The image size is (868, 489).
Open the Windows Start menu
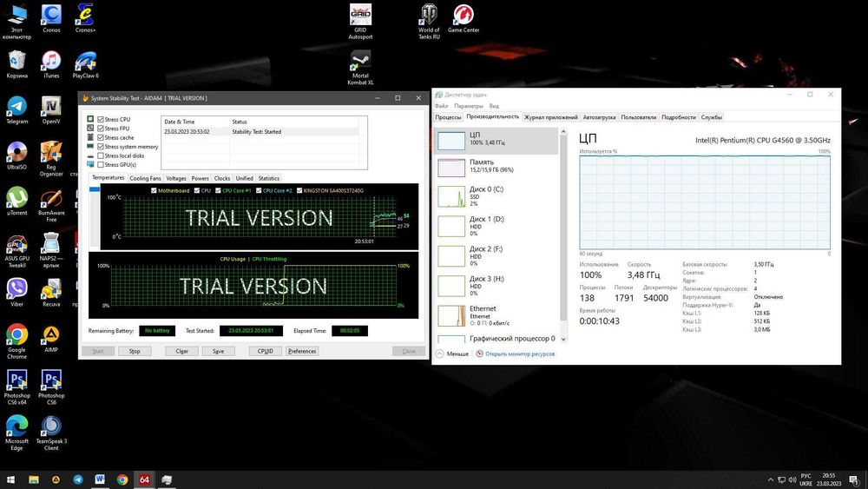tap(10, 479)
